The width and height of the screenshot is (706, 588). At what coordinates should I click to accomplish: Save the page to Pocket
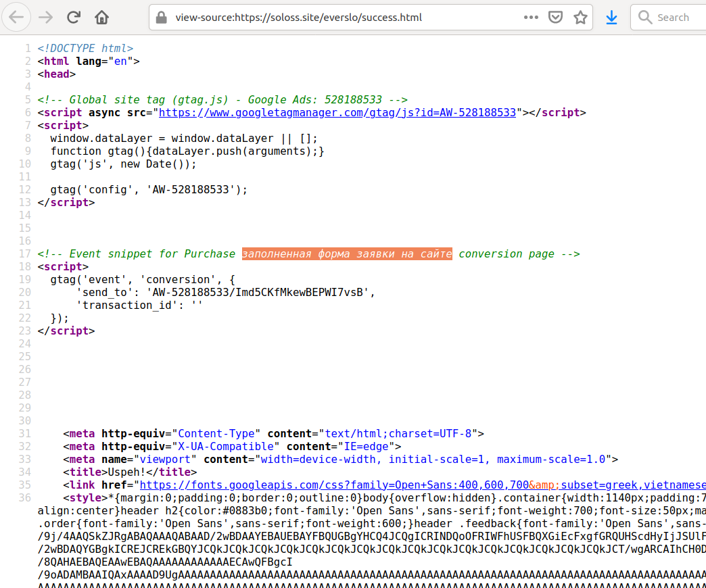tap(556, 18)
